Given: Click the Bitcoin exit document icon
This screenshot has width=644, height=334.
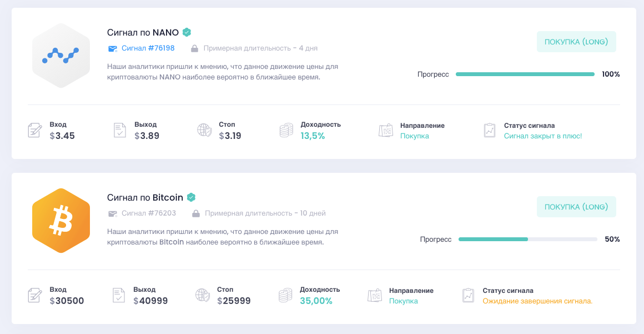Looking at the screenshot, I should point(119,295).
